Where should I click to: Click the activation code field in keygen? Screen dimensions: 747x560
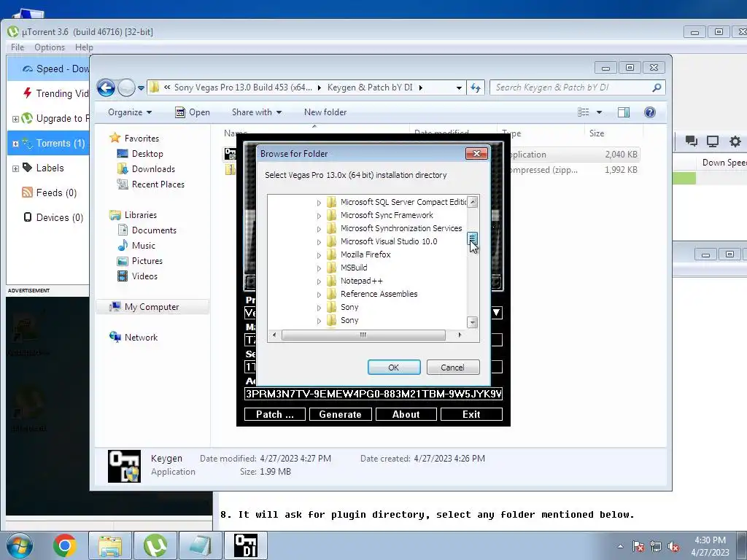pos(373,394)
